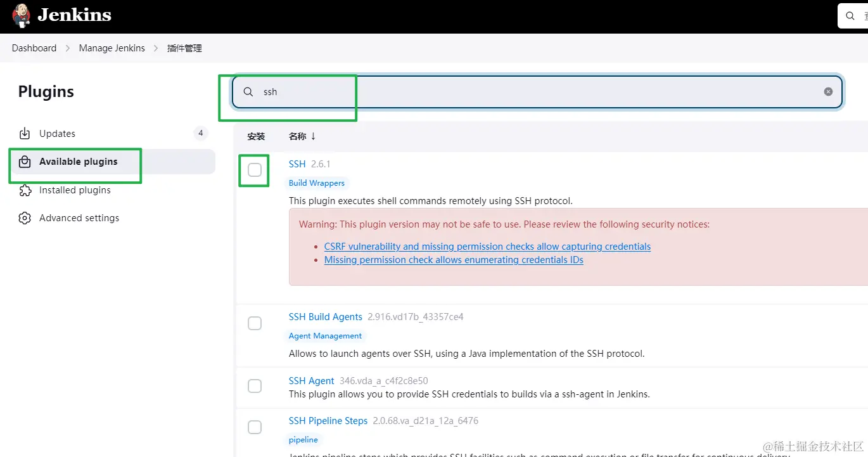
Task: Click SSH description about executing shell commands remotely
Action: coord(431,201)
